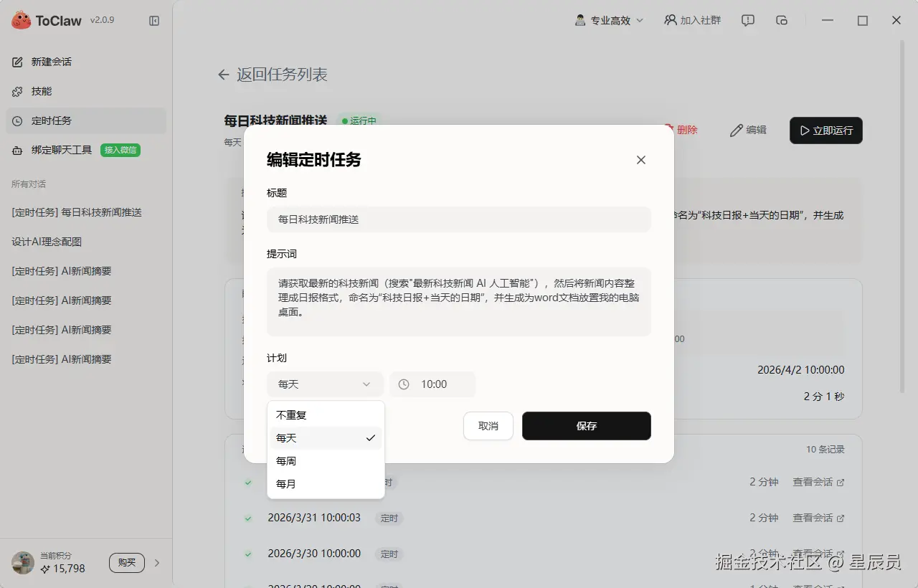Select 每周 in the dropdown list
Viewport: 918px width, 588px height.
[326, 461]
